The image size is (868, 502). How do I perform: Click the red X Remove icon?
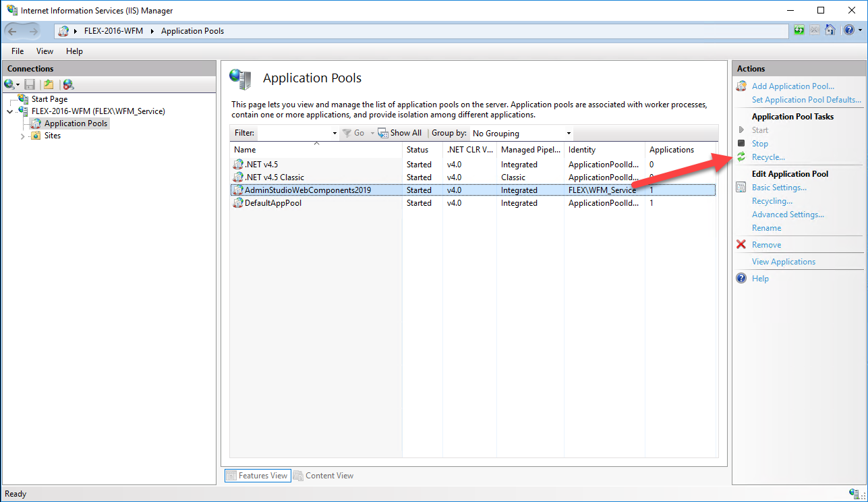tap(741, 244)
